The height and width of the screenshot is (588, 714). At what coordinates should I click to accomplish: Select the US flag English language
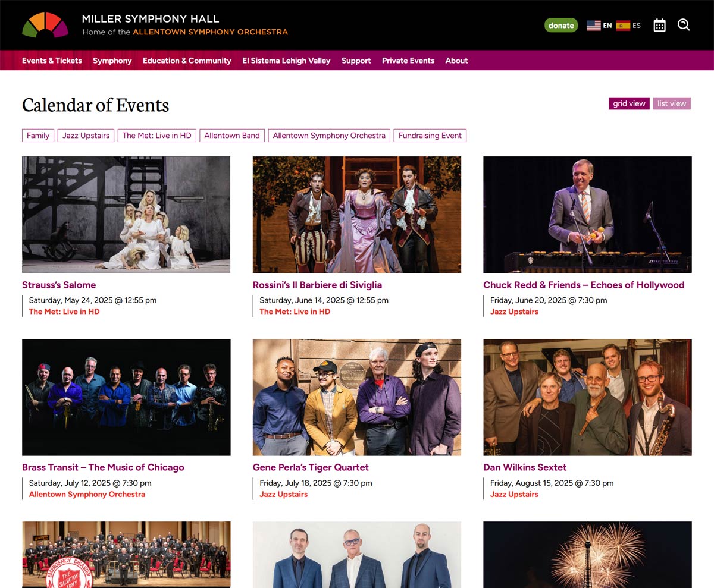coord(599,26)
